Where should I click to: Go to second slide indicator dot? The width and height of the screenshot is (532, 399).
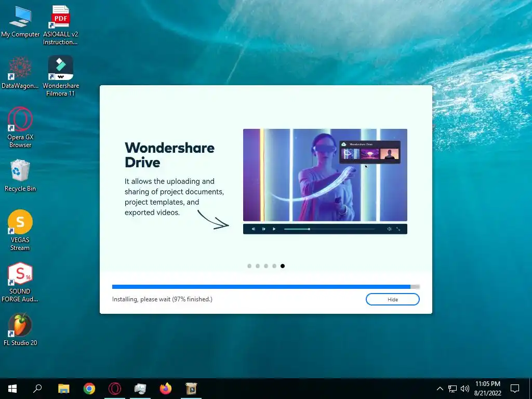(258, 266)
